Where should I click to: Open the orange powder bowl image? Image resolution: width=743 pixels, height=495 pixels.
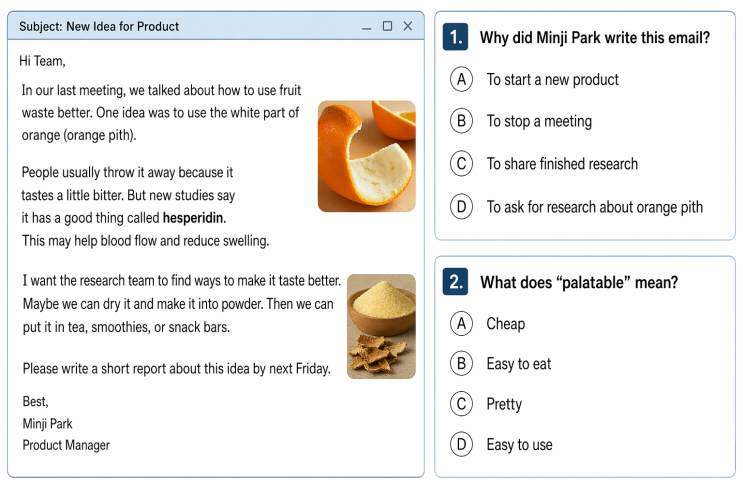(x=381, y=326)
